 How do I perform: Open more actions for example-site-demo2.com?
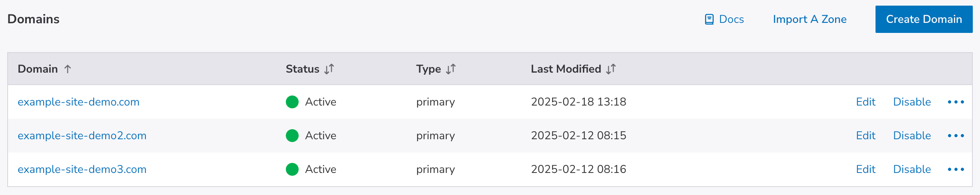(x=956, y=136)
